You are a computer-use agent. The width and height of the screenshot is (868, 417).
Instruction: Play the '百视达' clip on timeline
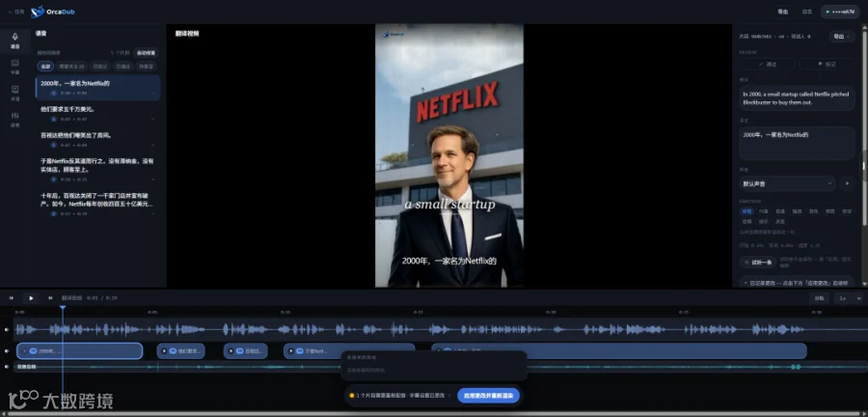click(231, 351)
